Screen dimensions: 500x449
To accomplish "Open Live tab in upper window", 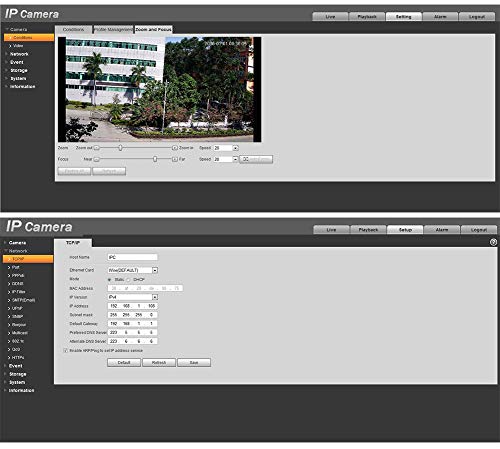I will pos(330,16).
